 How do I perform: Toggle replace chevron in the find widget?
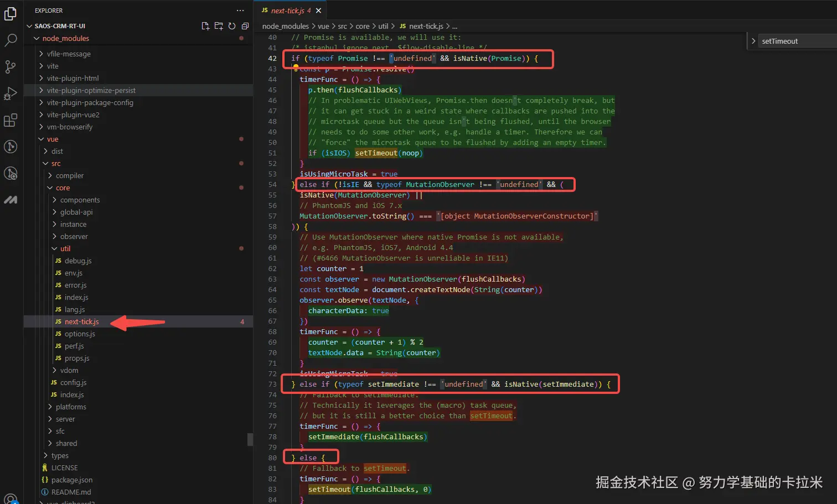tap(753, 41)
